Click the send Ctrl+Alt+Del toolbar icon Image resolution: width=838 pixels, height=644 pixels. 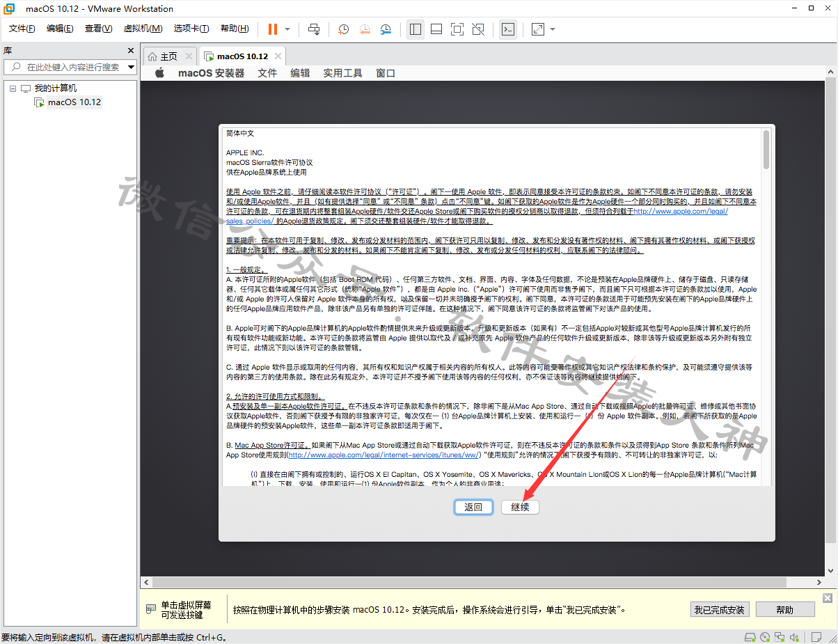(314, 29)
